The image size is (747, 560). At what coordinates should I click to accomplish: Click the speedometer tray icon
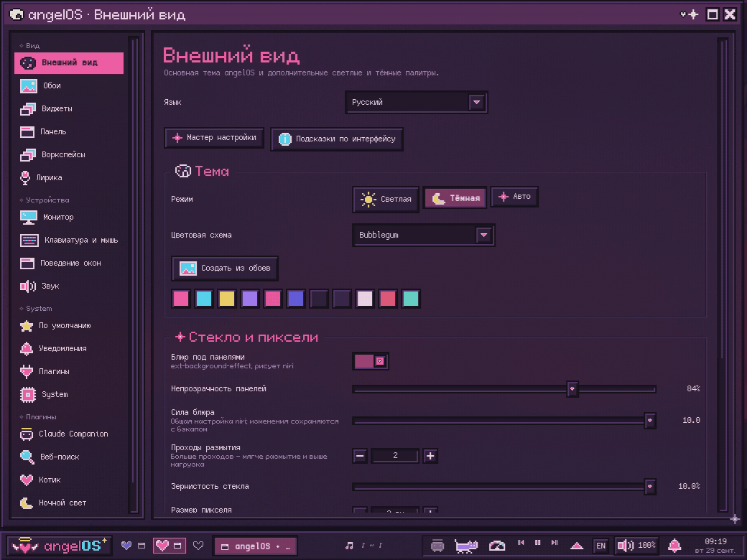497,546
